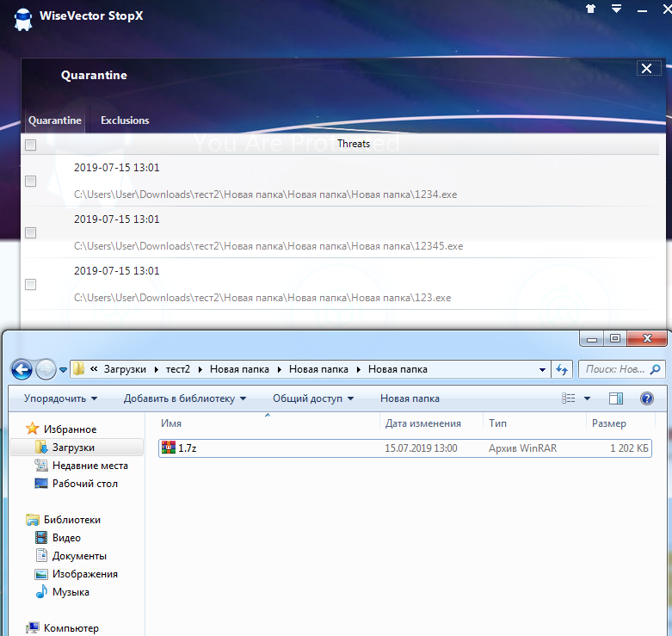Open the skin (shirt) icon in WiseVector title bar

590,9
